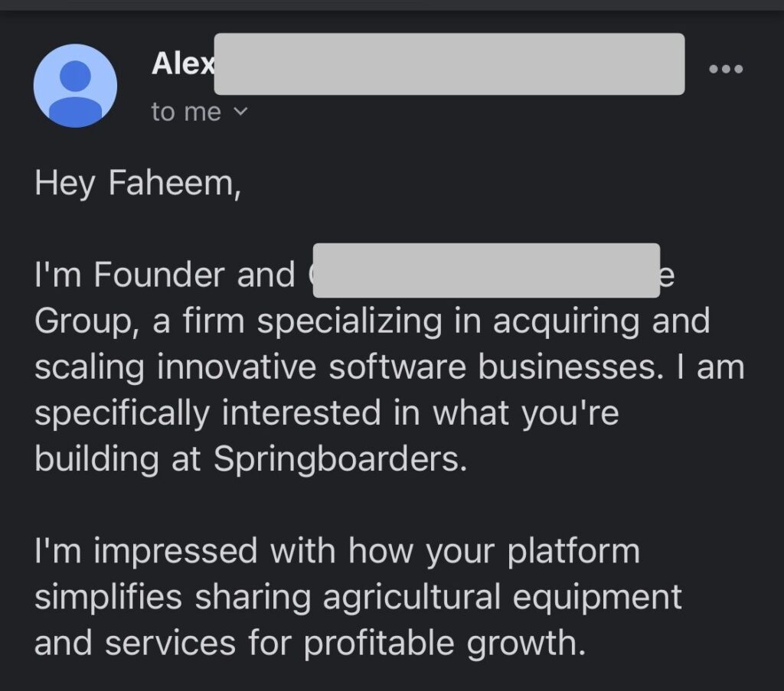Viewport: 784px width, 691px height.
Task: Click the sender's profile avatar icon
Action: tap(75, 85)
